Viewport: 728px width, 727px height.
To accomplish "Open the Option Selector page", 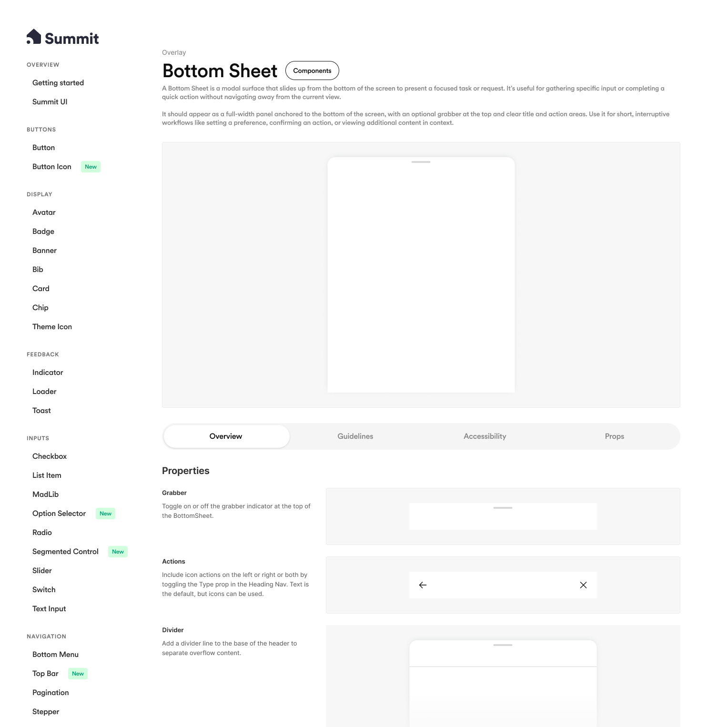I will pos(59,514).
